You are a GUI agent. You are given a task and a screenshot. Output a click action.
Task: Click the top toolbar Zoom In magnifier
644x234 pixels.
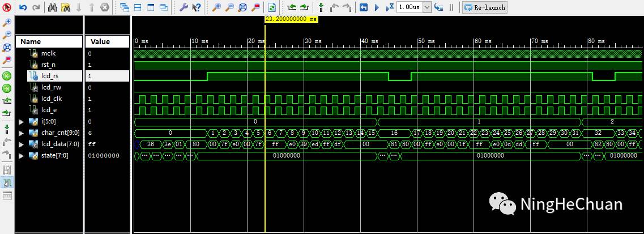click(217, 7)
